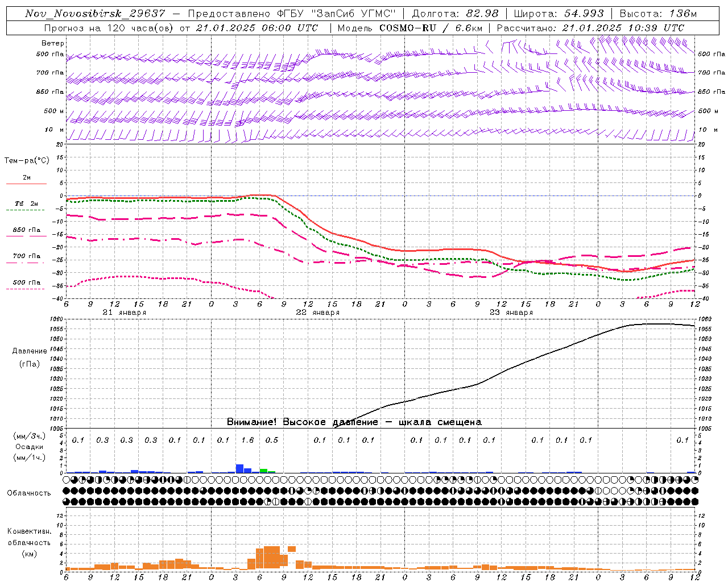
Task: Click the 'Конвективн.' convective cloud label
Action: [x=30, y=531]
